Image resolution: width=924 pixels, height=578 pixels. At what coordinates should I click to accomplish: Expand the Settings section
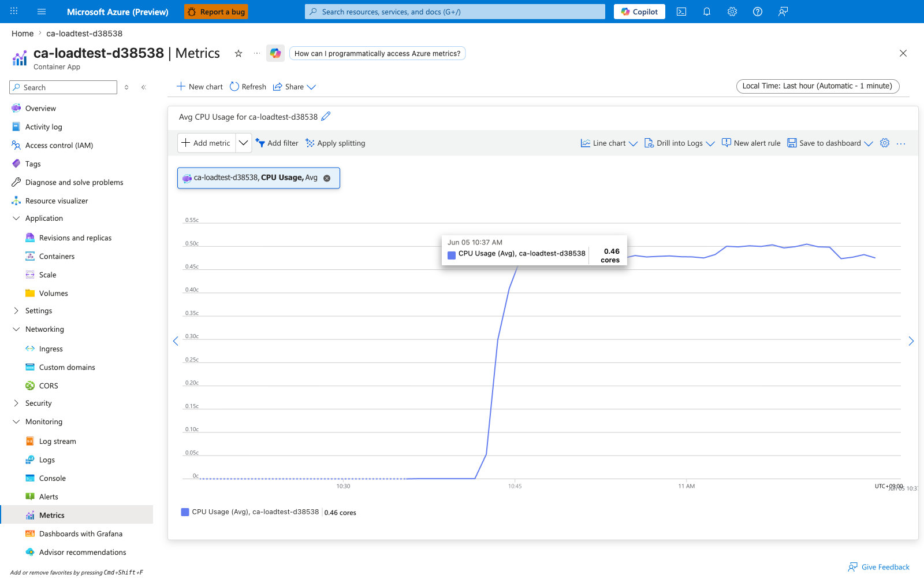16,311
